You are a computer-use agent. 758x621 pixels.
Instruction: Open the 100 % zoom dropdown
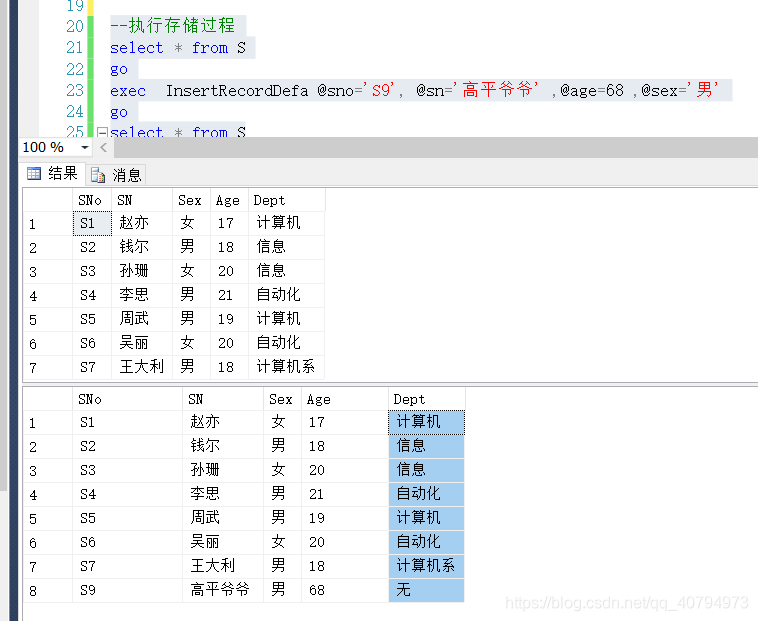click(x=85, y=147)
